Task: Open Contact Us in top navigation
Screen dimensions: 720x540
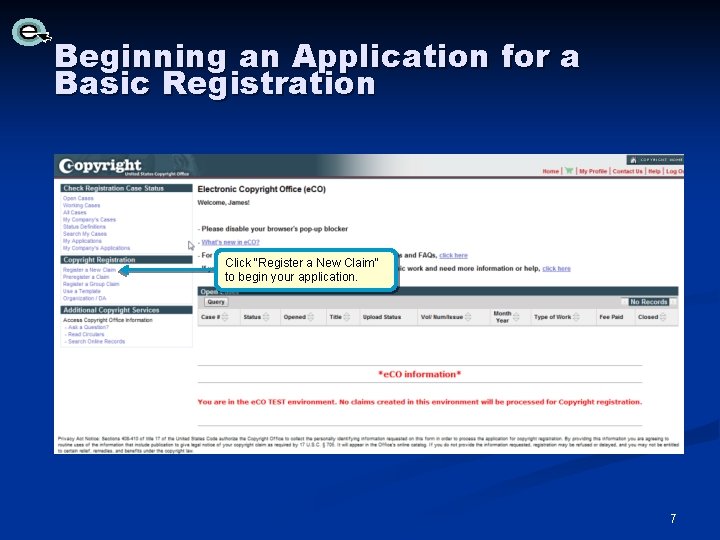Action: tap(627, 171)
